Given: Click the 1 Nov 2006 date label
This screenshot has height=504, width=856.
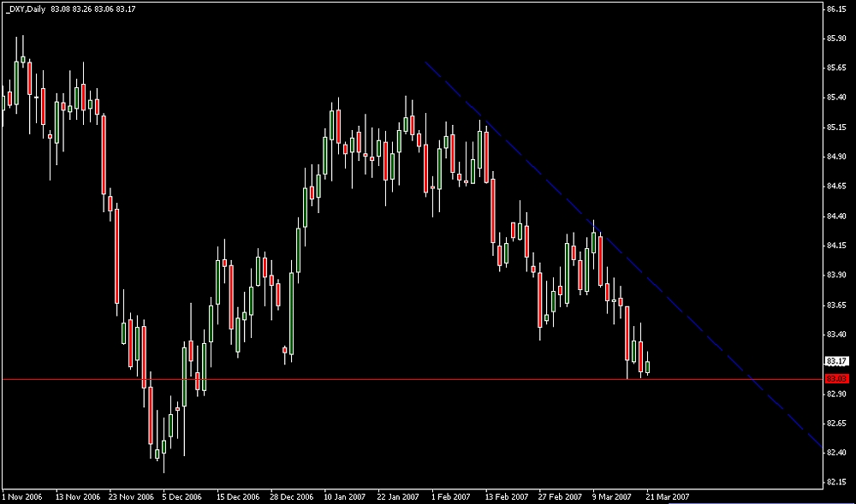Looking at the screenshot, I should [22, 496].
